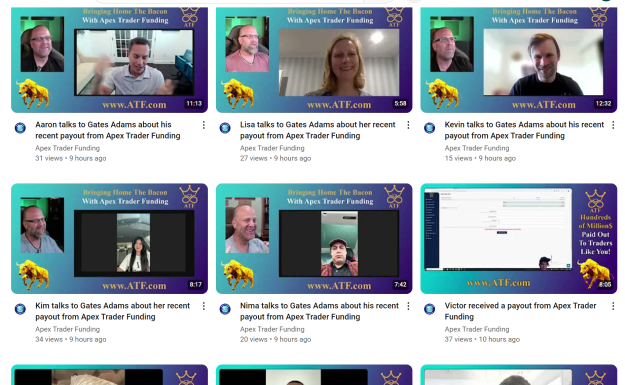625x385 pixels.
Task: Click channel avatar beside Kevin's video title
Action: coord(430,128)
